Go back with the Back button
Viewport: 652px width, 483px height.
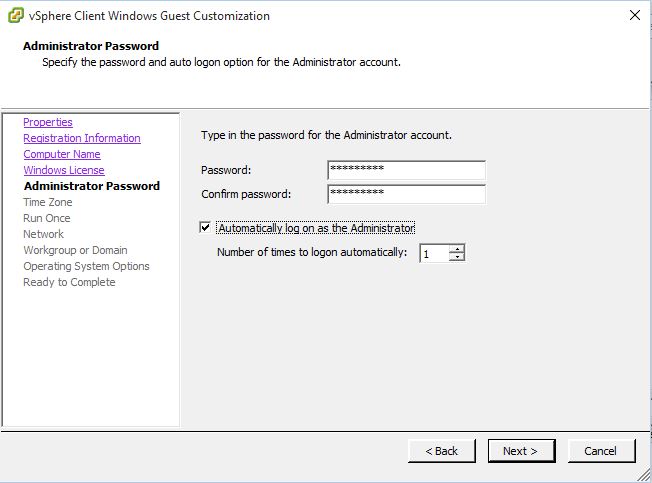pos(442,451)
